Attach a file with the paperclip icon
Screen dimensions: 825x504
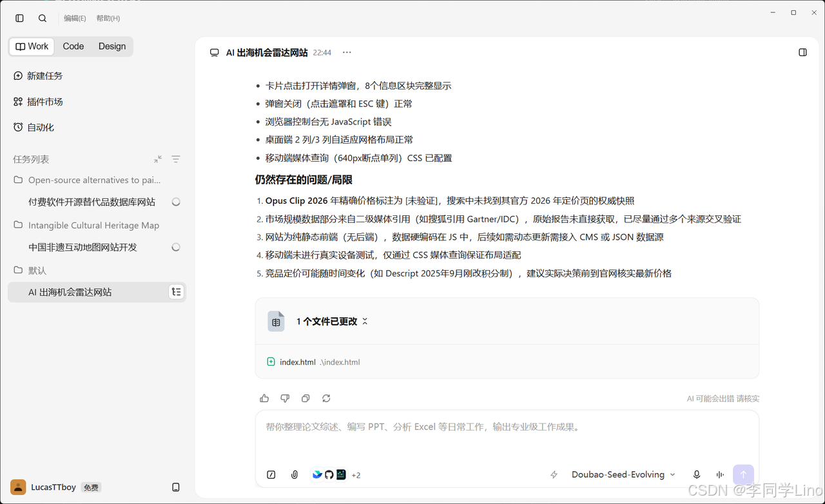pyautogui.click(x=295, y=475)
